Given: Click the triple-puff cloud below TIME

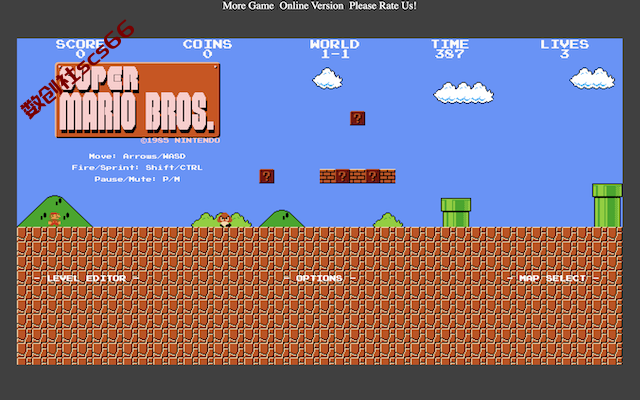Looking at the screenshot, I should (463, 93).
